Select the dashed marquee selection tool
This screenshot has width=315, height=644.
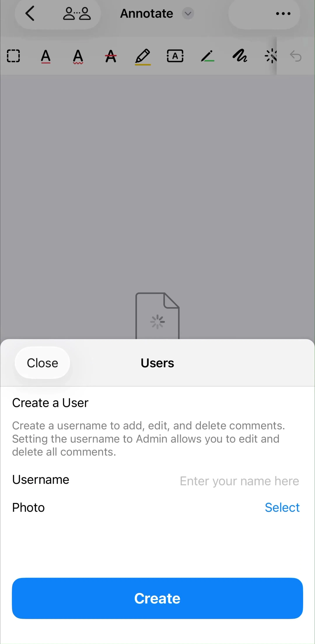pyautogui.click(x=13, y=56)
